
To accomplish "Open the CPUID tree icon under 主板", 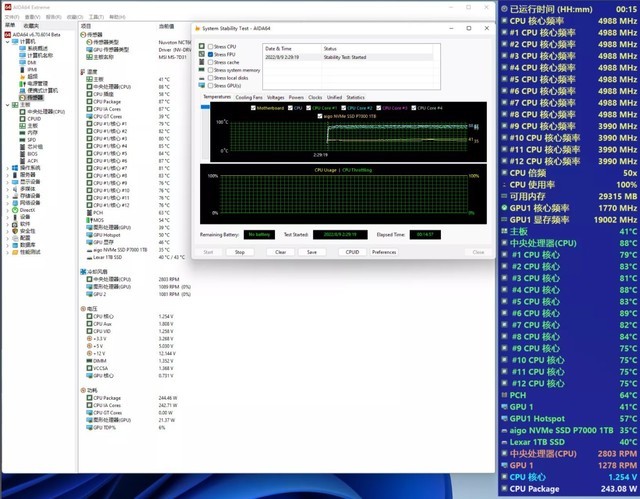I will tap(22, 119).
